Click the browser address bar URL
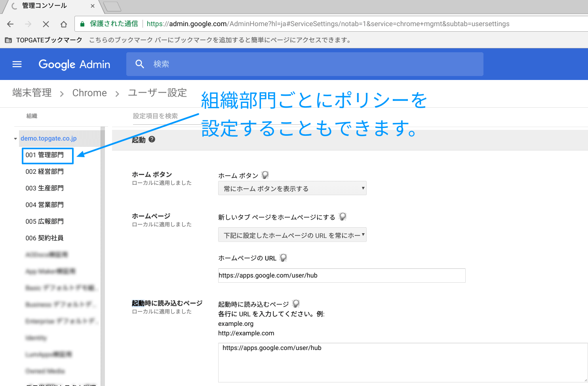Image resolution: width=588 pixels, height=386 pixels. click(328, 24)
